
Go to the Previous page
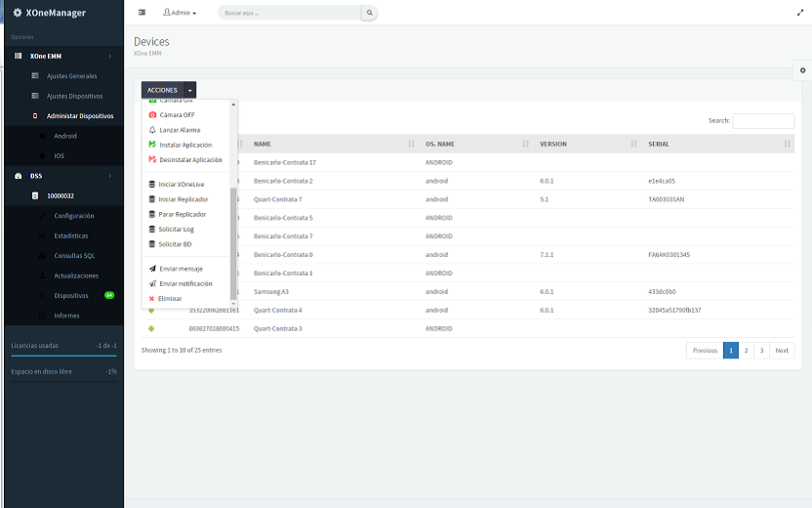(x=705, y=351)
